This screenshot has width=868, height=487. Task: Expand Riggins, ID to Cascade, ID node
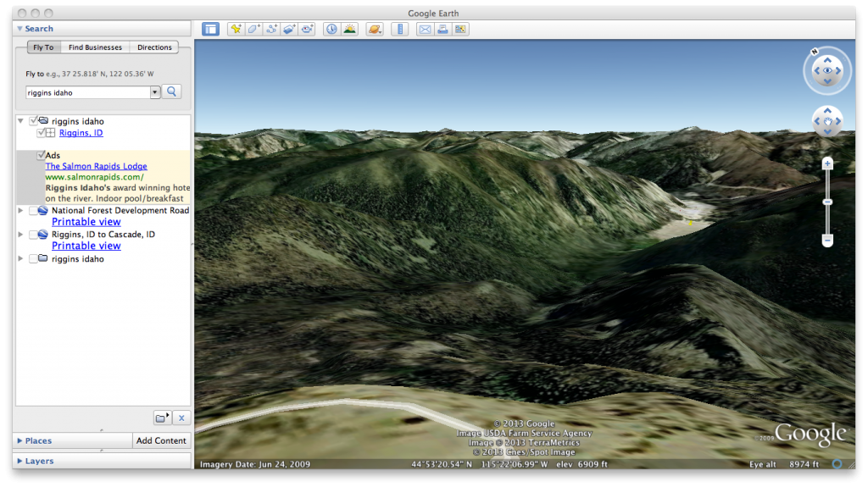[20, 234]
